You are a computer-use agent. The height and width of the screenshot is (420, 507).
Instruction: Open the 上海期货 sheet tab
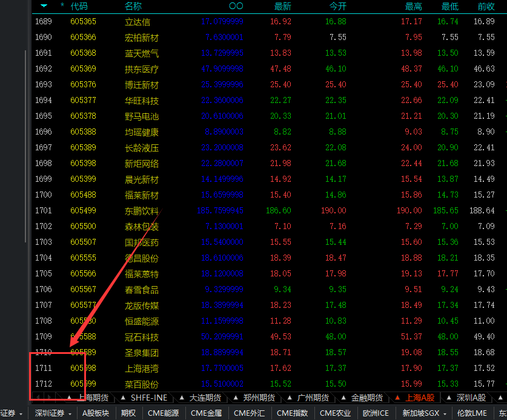coord(93,398)
